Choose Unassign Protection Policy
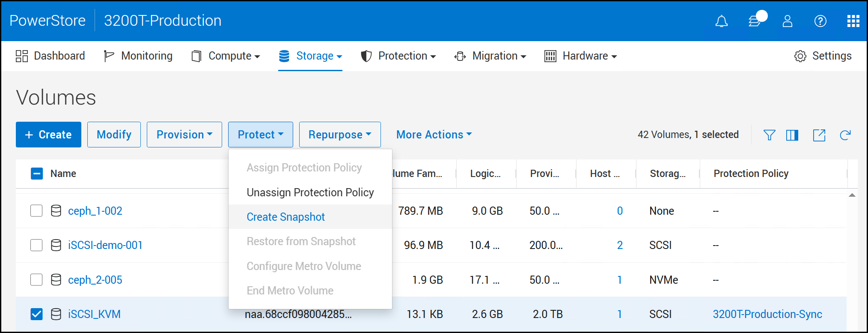868x333 pixels. pyautogui.click(x=310, y=192)
